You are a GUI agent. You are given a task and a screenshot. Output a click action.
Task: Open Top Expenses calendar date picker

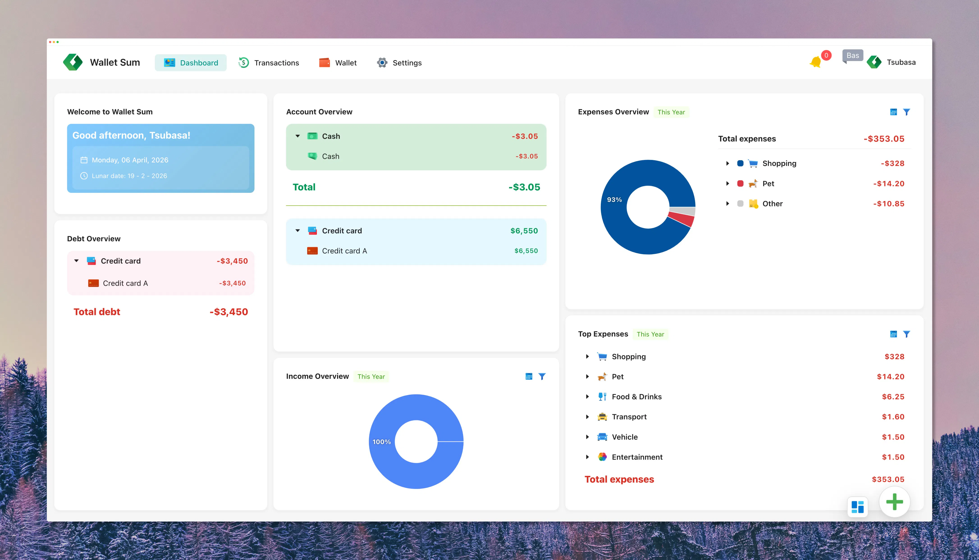coord(894,334)
